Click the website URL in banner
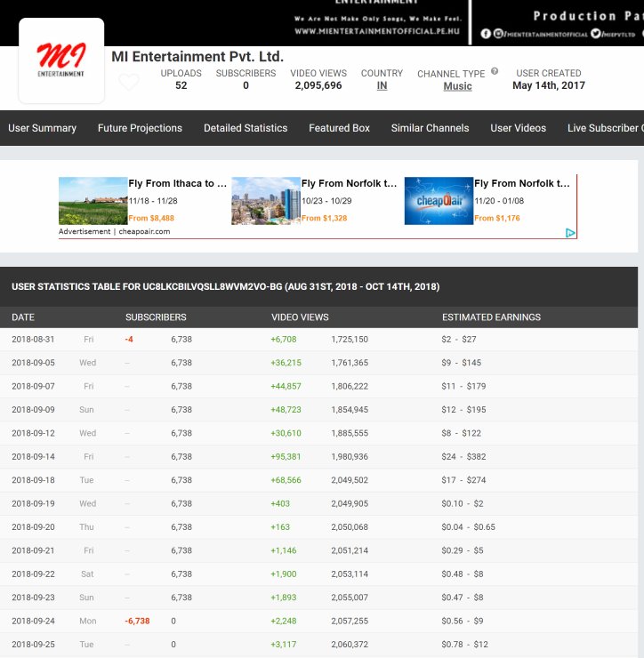Image resolution: width=644 pixels, height=658 pixels. [x=377, y=31]
